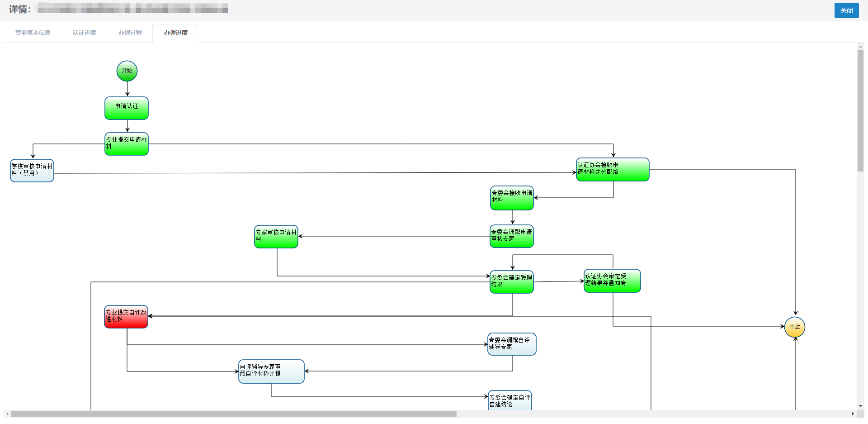Select the 认证协会审定受理结果并通知专 node

coord(612,281)
